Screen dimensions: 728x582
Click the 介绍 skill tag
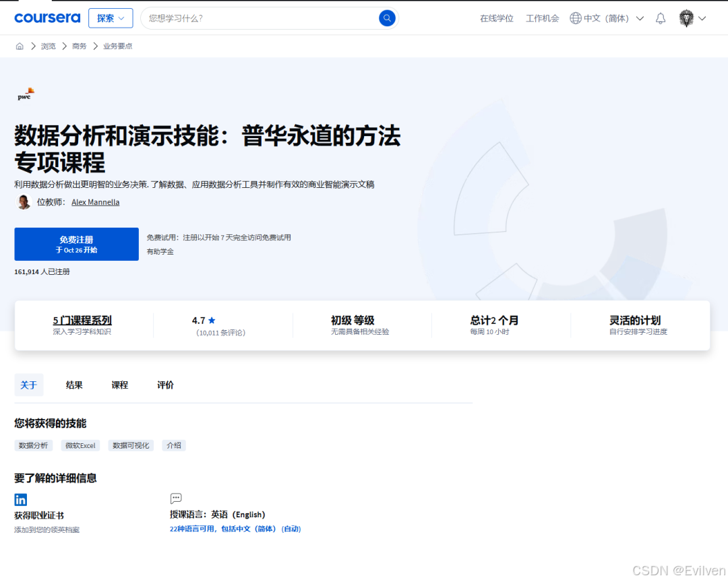(x=174, y=445)
